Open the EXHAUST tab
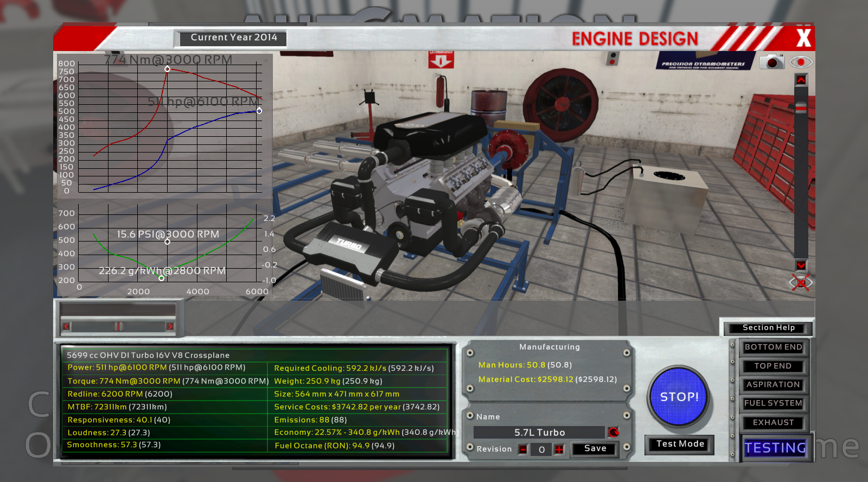868x482 pixels. click(x=773, y=422)
